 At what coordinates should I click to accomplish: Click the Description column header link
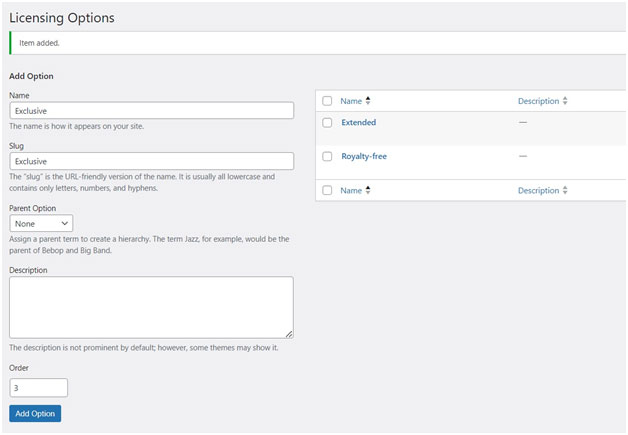point(538,101)
